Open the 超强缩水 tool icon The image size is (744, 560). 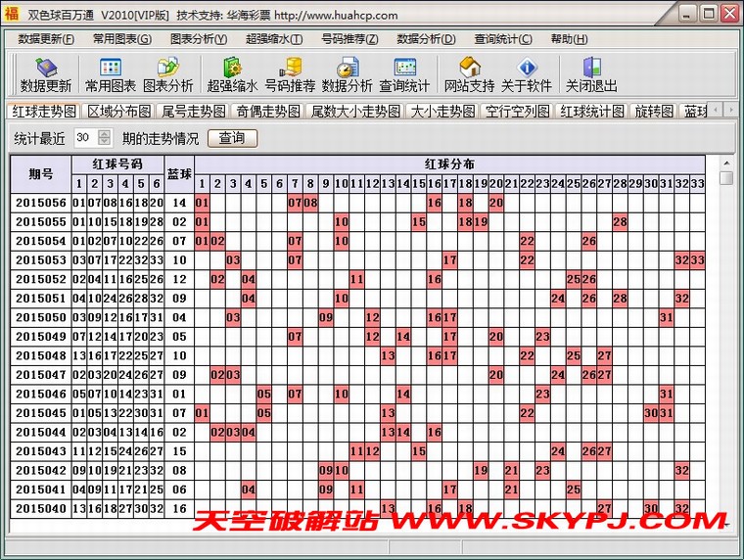click(232, 68)
